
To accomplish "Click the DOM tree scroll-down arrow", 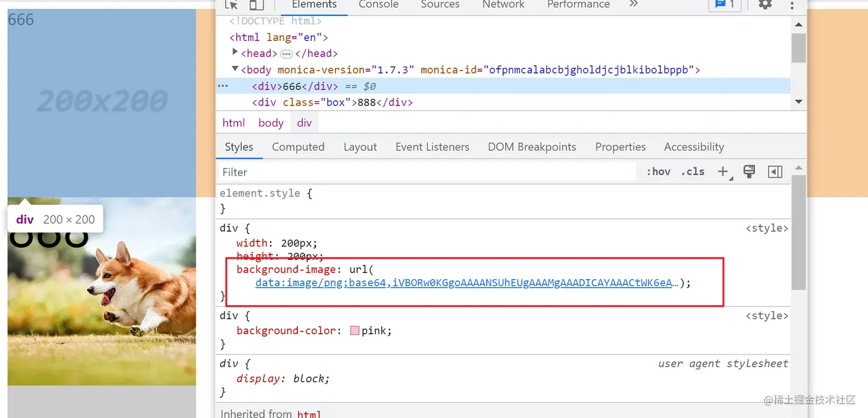I will [799, 102].
